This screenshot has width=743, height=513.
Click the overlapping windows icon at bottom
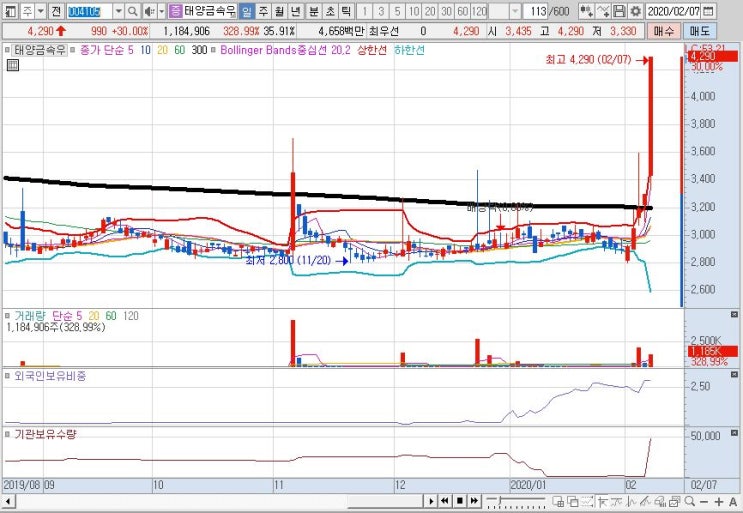click(573, 501)
